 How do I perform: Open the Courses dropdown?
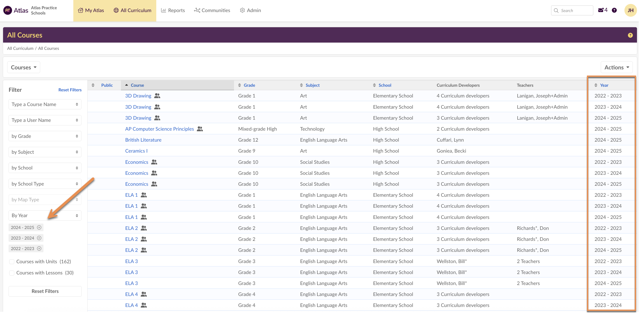click(x=23, y=67)
